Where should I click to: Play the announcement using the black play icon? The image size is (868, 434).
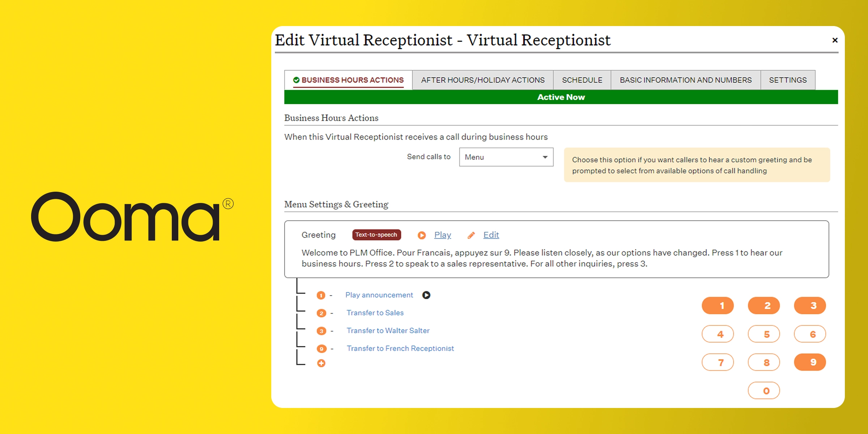(x=426, y=295)
